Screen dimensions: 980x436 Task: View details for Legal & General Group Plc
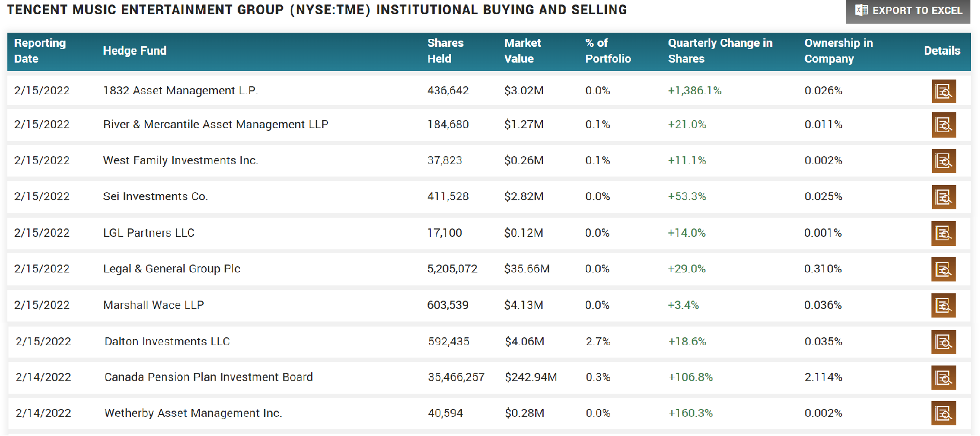(943, 269)
